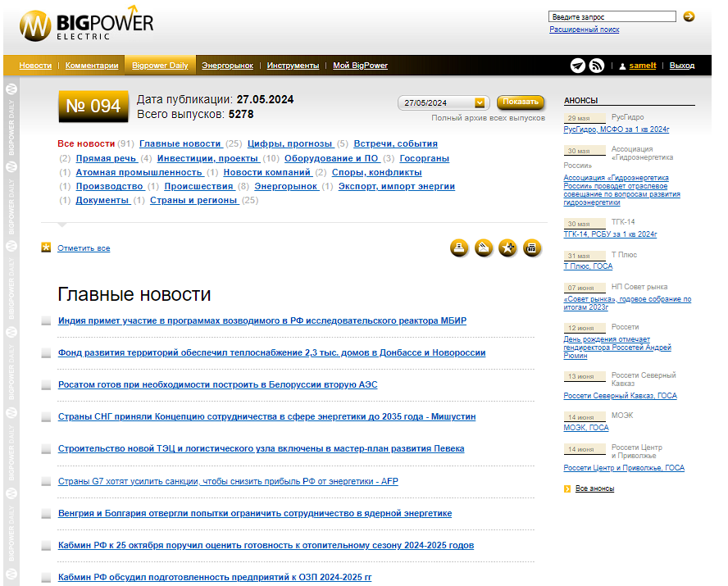Image resolution: width=728 pixels, height=586 pixels.
Task: Open the 27/05/2024 date dropdown
Action: 444,102
